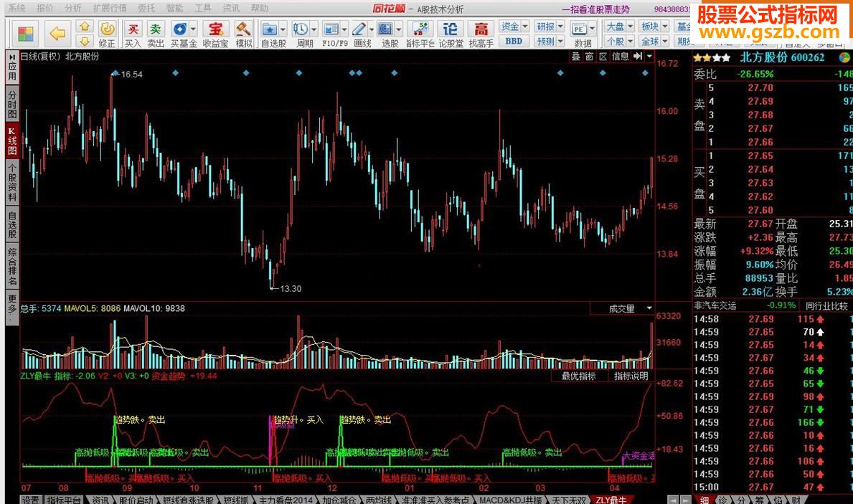Click the 最优指标 button
The width and height of the screenshot is (853, 504).
pos(579,376)
